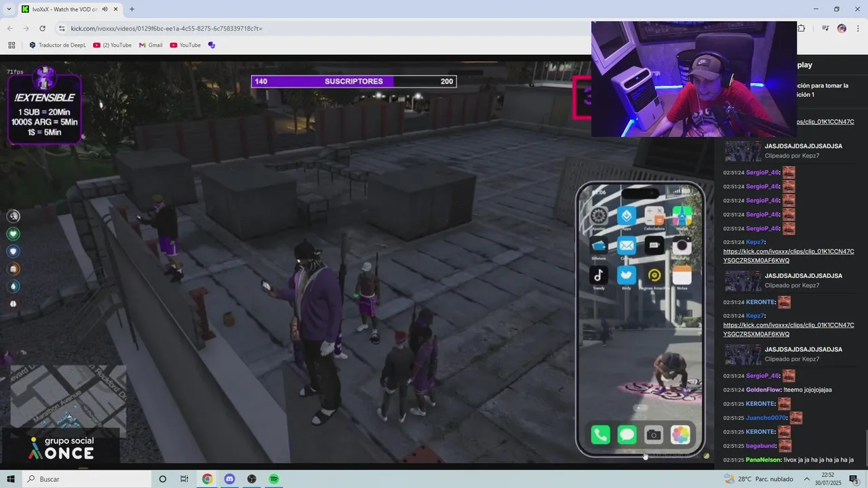This screenshot has height=488, width=868.
Task: Open the Páginas Amarillas app on phone
Action: click(x=654, y=275)
